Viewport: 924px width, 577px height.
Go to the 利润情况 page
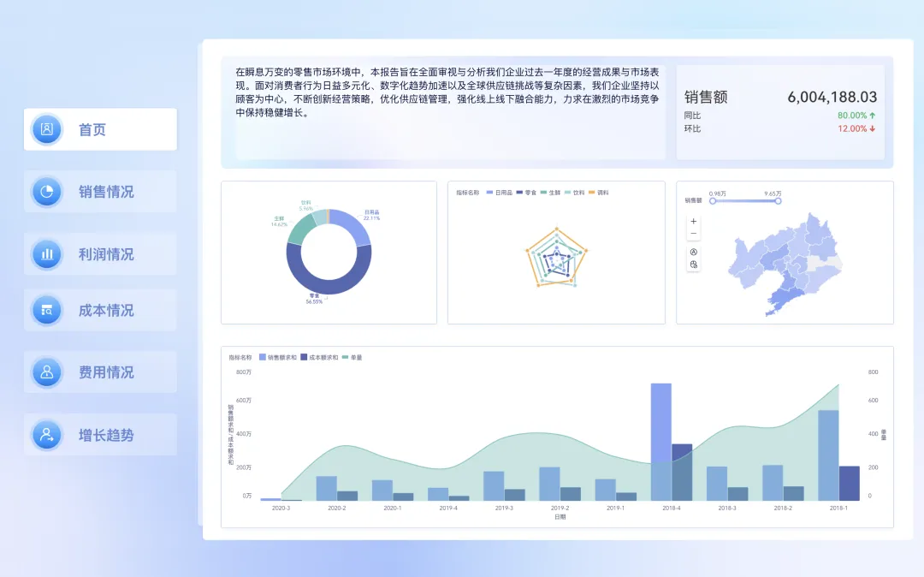coord(100,254)
